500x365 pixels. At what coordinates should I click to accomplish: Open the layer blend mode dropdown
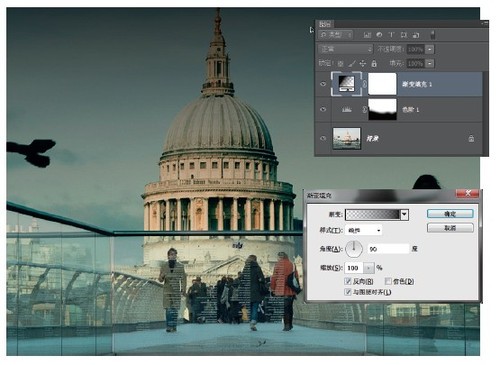click(345, 49)
